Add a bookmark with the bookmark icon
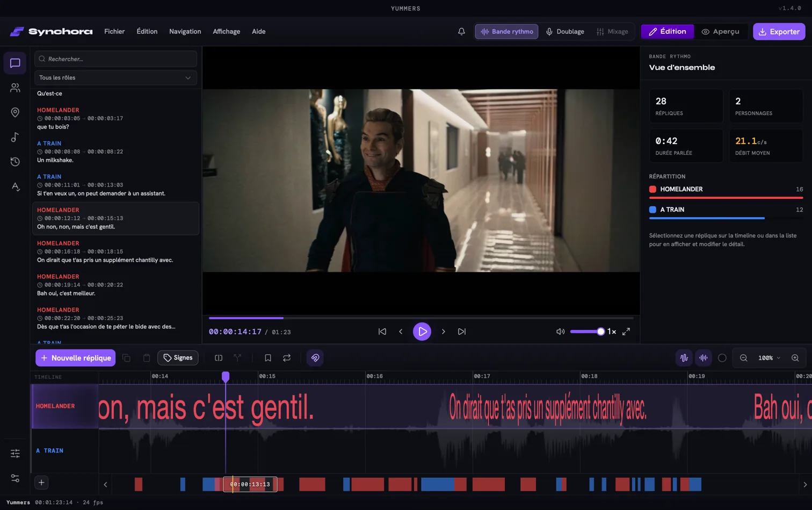 (x=268, y=358)
